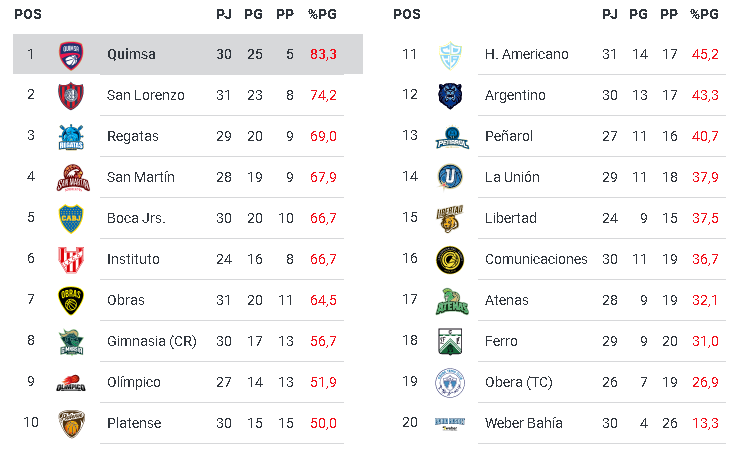The height and width of the screenshot is (456, 744).
Task: Click the San Lorenzo team crest
Action: tap(71, 95)
